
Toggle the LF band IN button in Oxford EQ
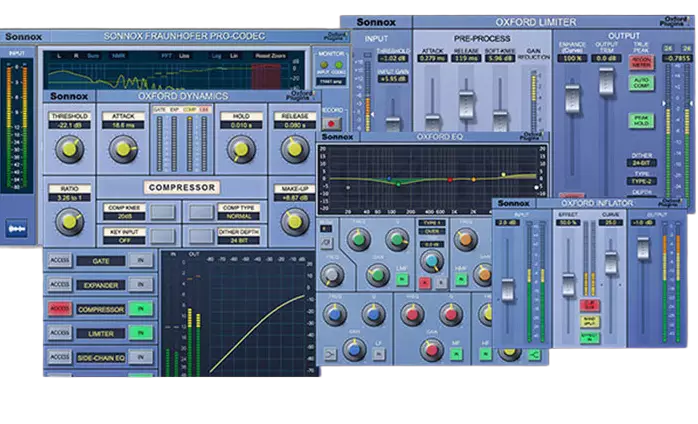click(378, 355)
